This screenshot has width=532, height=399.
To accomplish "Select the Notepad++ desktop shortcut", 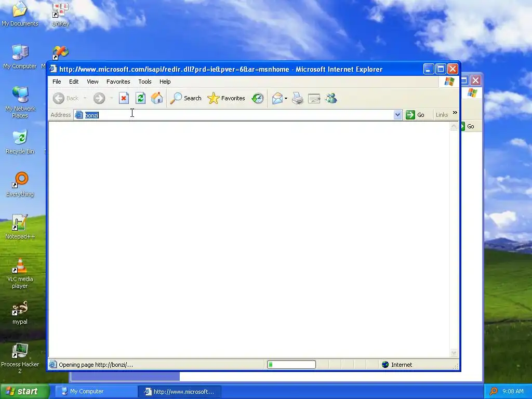I will 20,227.
